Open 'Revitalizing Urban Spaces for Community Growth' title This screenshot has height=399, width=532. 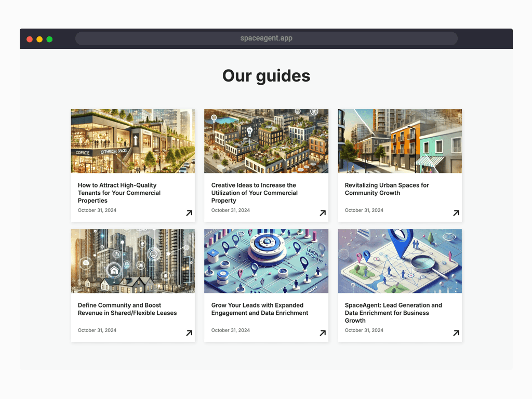387,189
